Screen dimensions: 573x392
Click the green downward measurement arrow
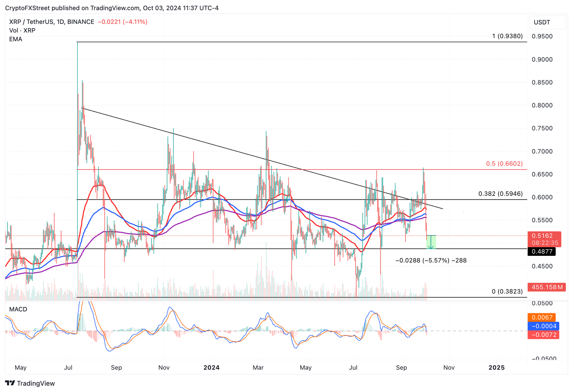coord(431,242)
